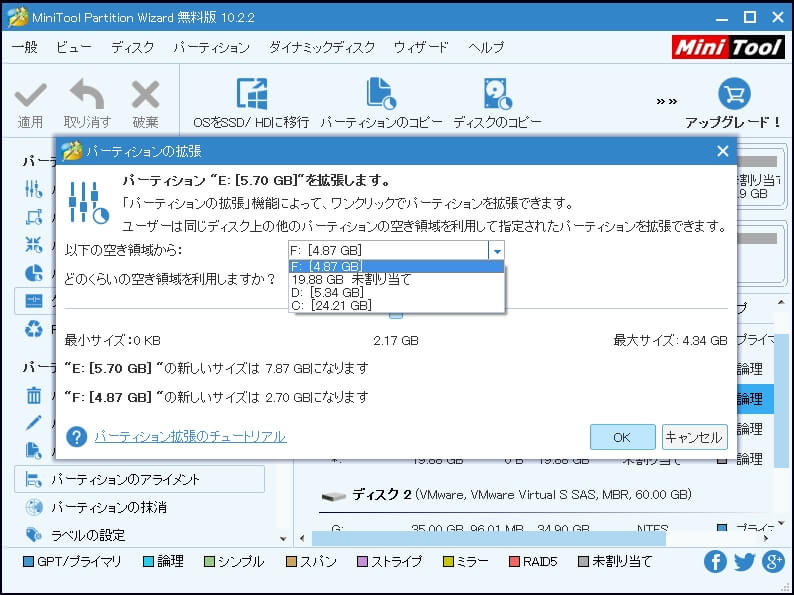Open the ウィザード menu

coord(421,48)
